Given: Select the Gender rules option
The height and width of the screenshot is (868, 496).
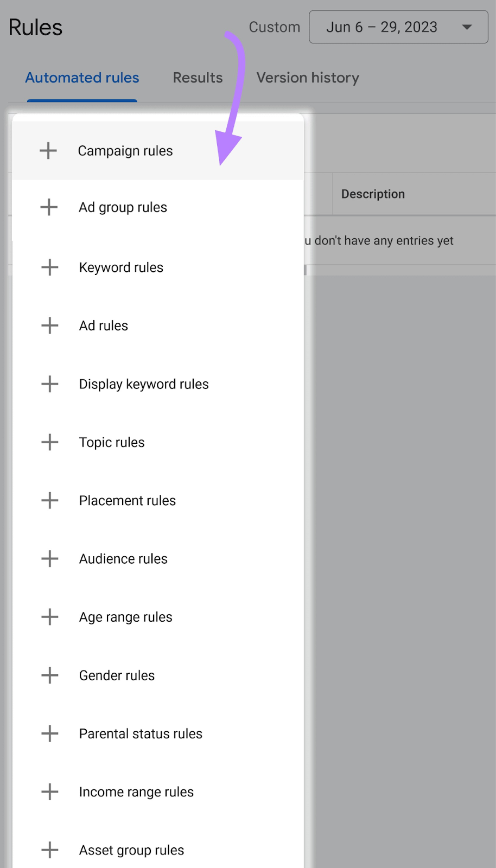Looking at the screenshot, I should [x=117, y=675].
